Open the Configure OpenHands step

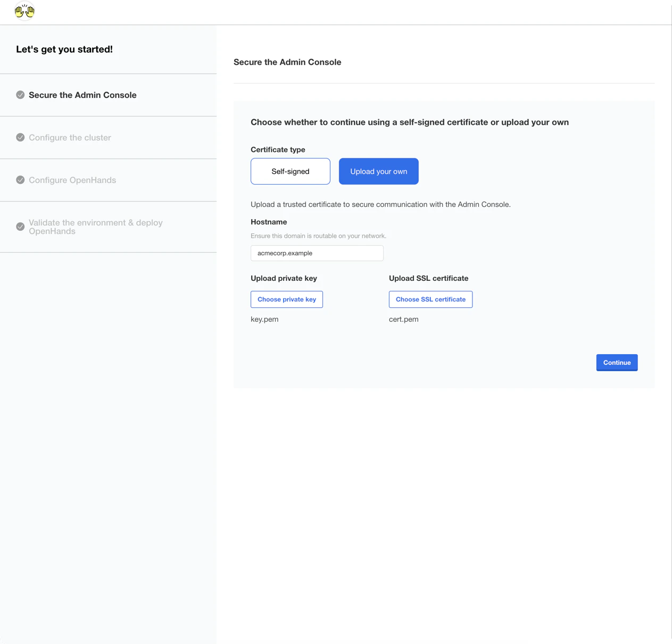point(72,180)
